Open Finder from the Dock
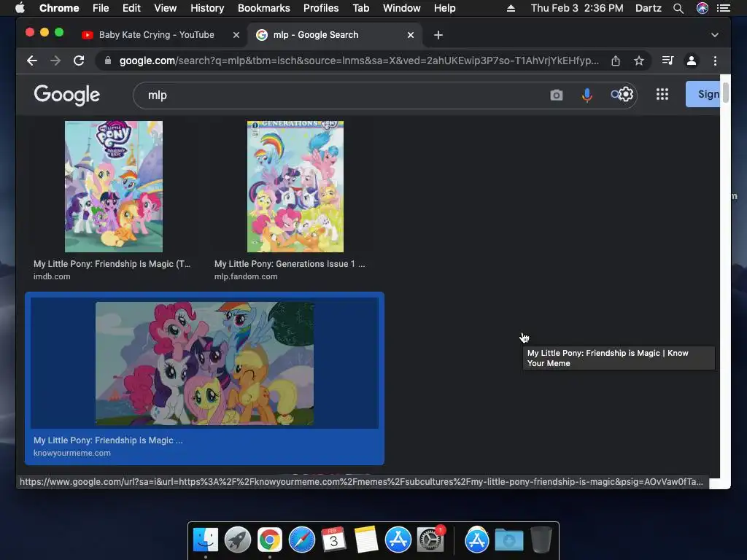Viewport: 747px width, 560px height. pos(206,540)
